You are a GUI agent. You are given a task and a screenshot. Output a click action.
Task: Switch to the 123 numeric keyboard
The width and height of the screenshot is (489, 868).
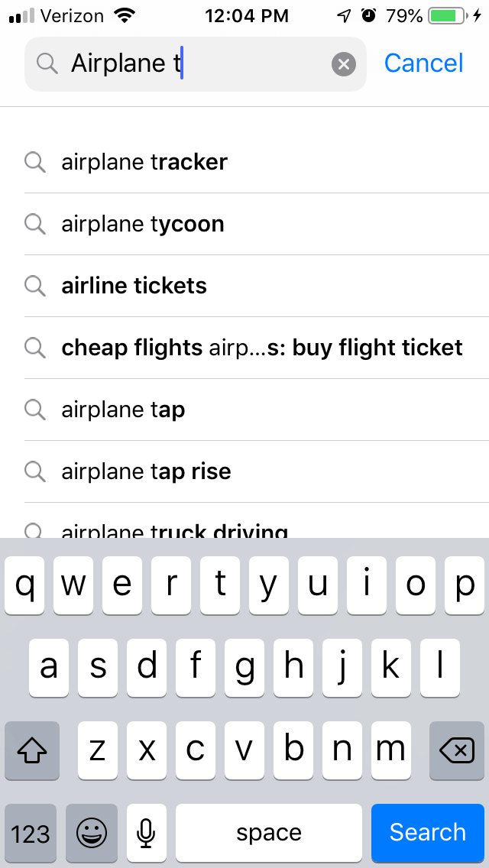click(x=31, y=832)
